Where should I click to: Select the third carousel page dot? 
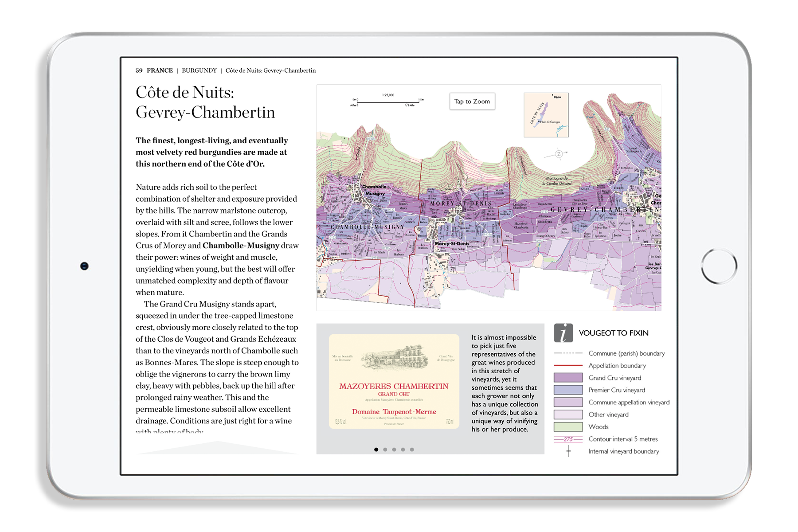point(394,450)
